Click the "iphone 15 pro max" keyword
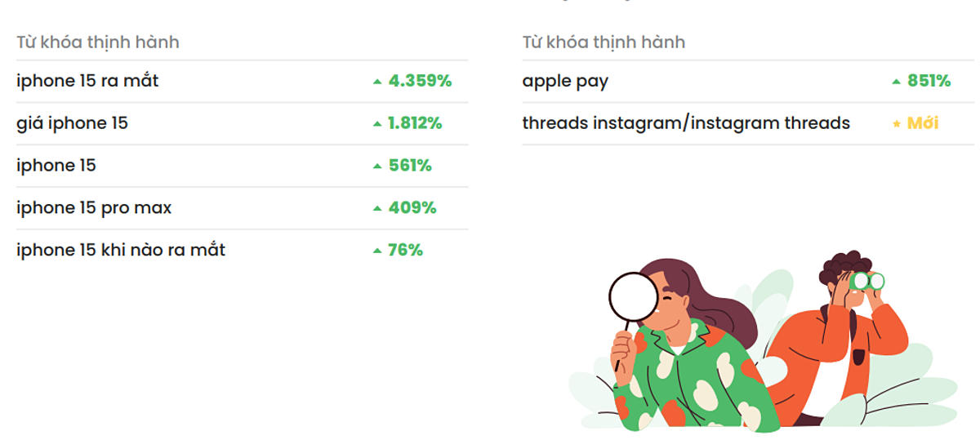Viewport: 980px width, 440px height. coord(94,208)
